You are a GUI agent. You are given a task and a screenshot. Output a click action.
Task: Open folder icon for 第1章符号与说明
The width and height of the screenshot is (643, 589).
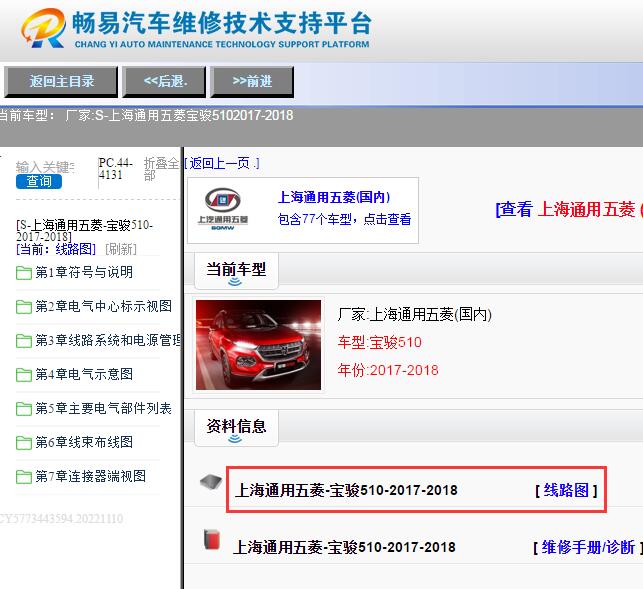coord(24,273)
